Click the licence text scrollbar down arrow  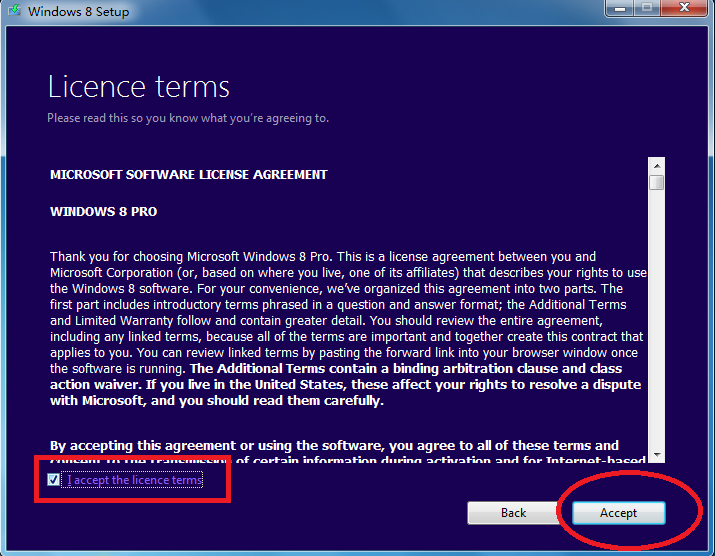(657, 455)
